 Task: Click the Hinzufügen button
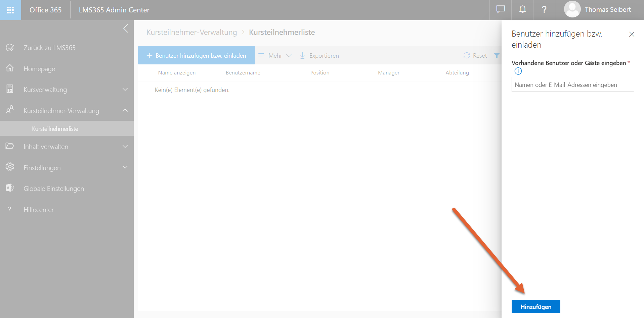(535, 307)
